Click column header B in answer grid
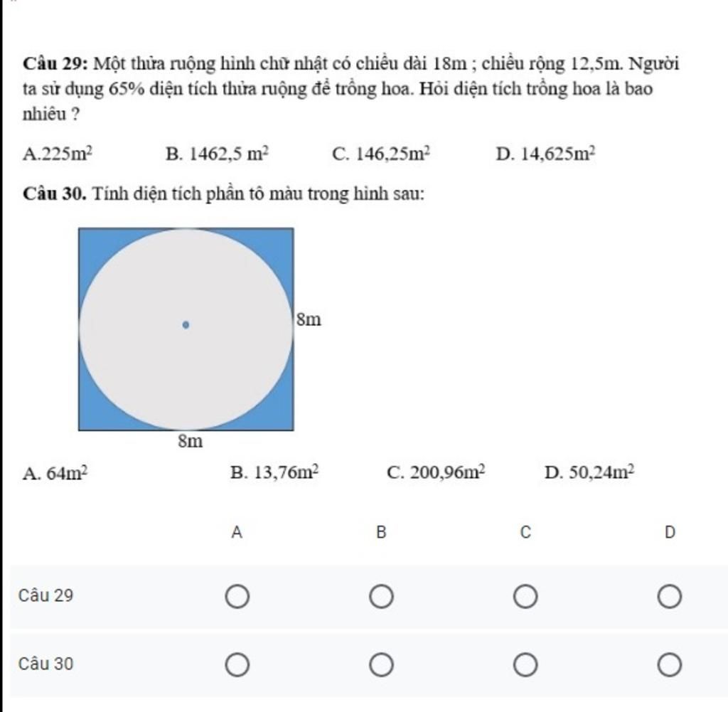The image size is (728, 712). tap(381, 532)
